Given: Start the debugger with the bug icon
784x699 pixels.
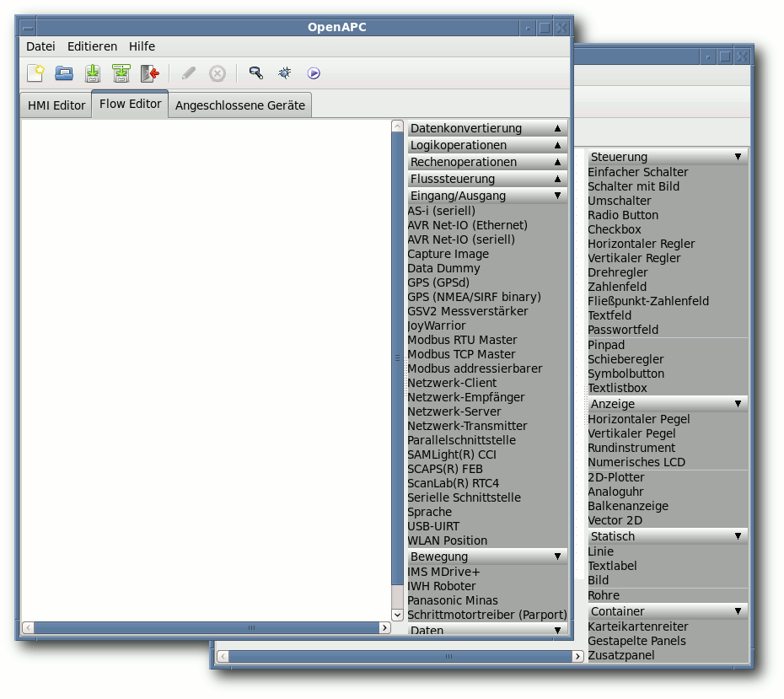Looking at the screenshot, I should pyautogui.click(x=284, y=73).
